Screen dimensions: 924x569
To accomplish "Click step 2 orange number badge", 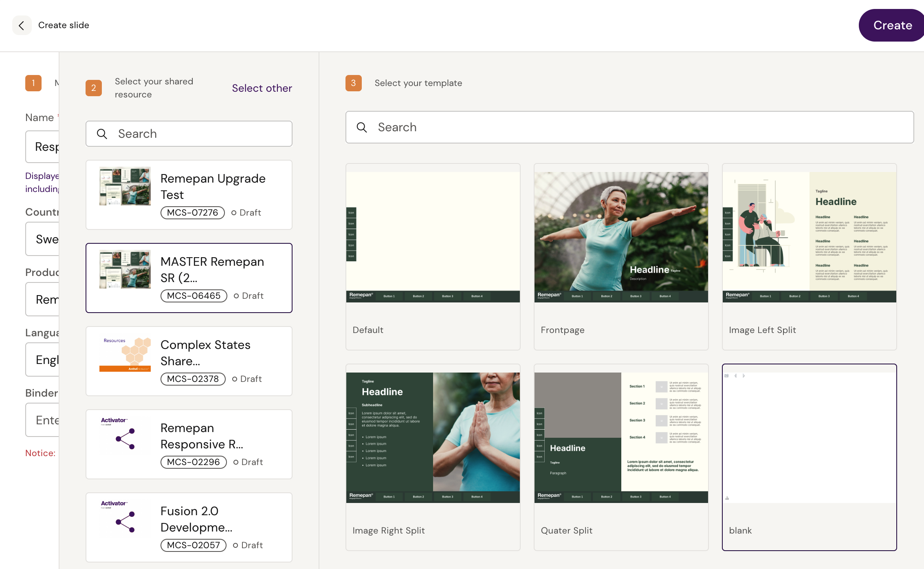I will click(93, 88).
